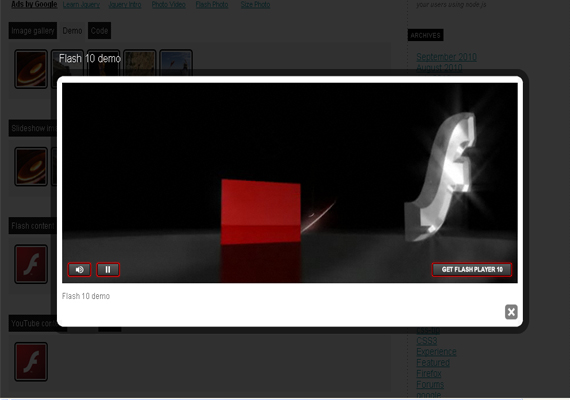This screenshot has width=570, height=400.
Task: Follow the Learn Jquery ad link
Action: pos(81,5)
